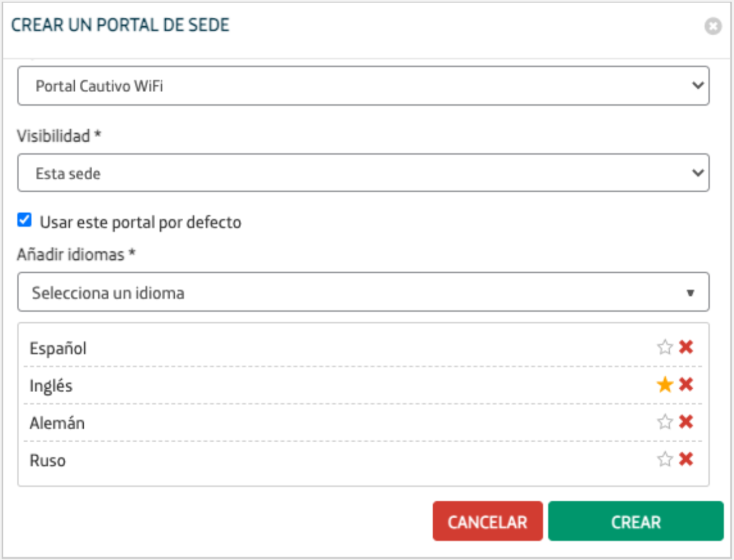The width and height of the screenshot is (734, 560).
Task: Click the Alemán language name
Action: coord(57,423)
